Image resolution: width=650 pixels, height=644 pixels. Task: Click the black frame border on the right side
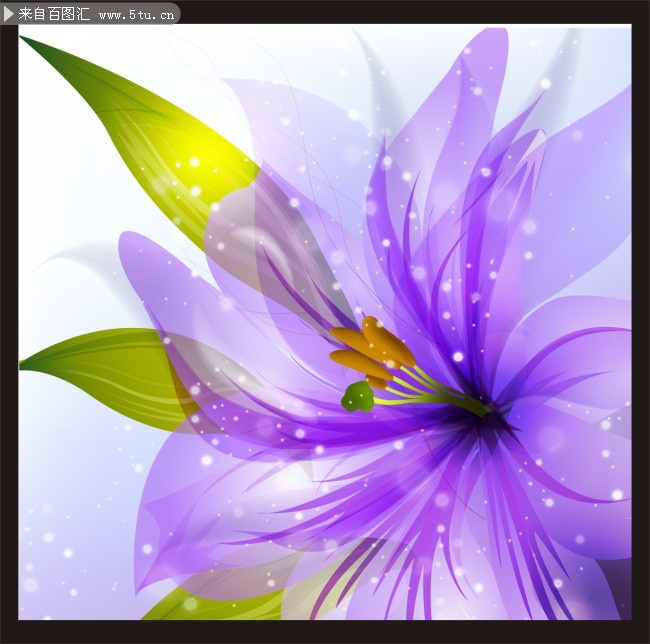click(x=640, y=320)
